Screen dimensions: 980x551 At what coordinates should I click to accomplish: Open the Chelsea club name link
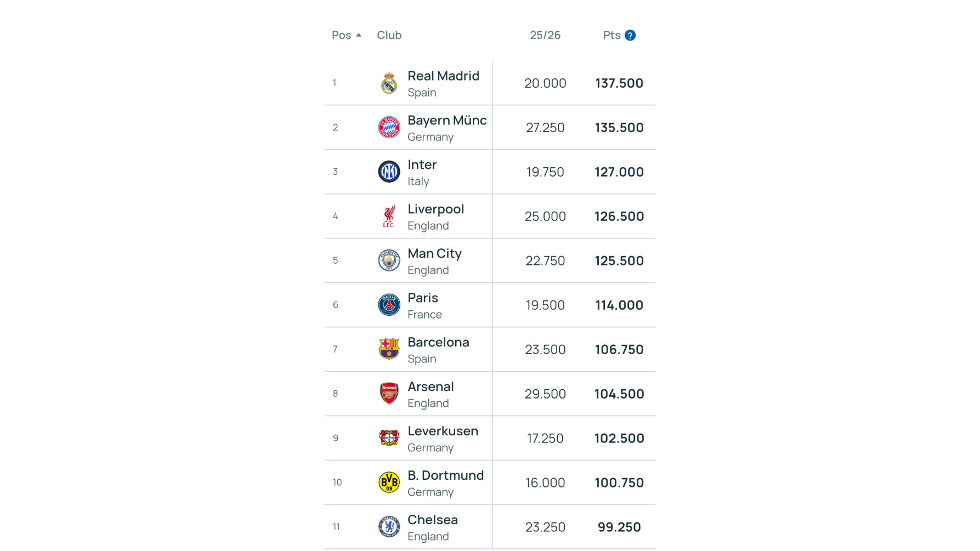pos(432,520)
